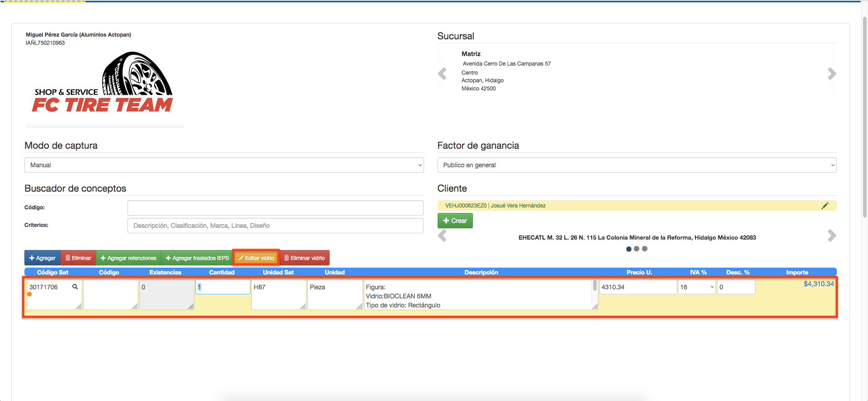
Task: Focus the Criterios search input field
Action: [x=275, y=226]
